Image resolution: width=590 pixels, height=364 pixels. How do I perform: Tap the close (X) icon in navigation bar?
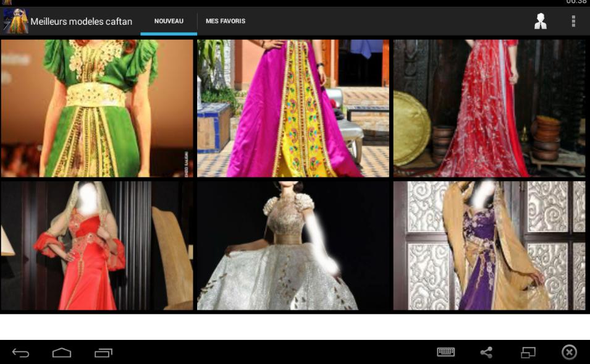[568, 351]
